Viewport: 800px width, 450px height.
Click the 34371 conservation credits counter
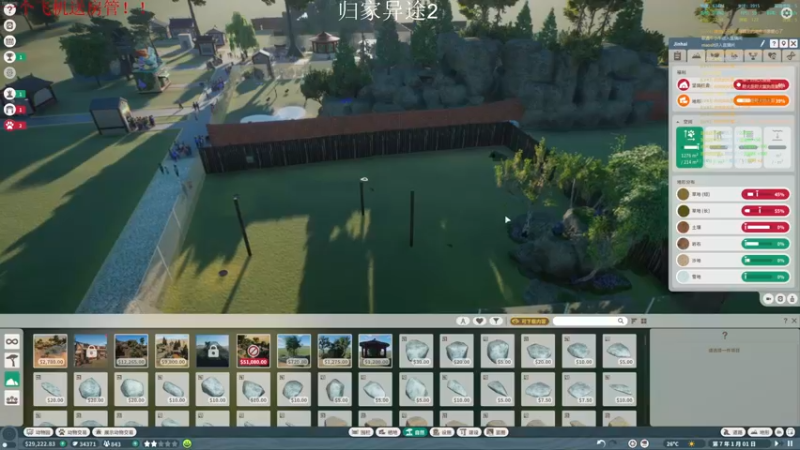click(x=85, y=444)
